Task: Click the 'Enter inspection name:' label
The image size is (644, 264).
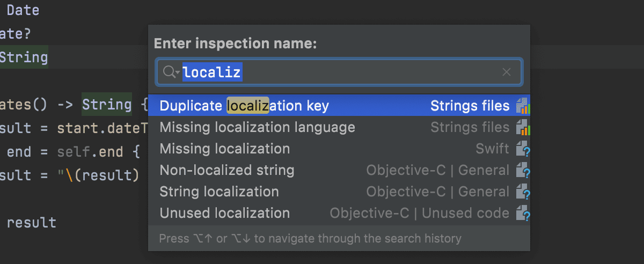Action: point(235,43)
